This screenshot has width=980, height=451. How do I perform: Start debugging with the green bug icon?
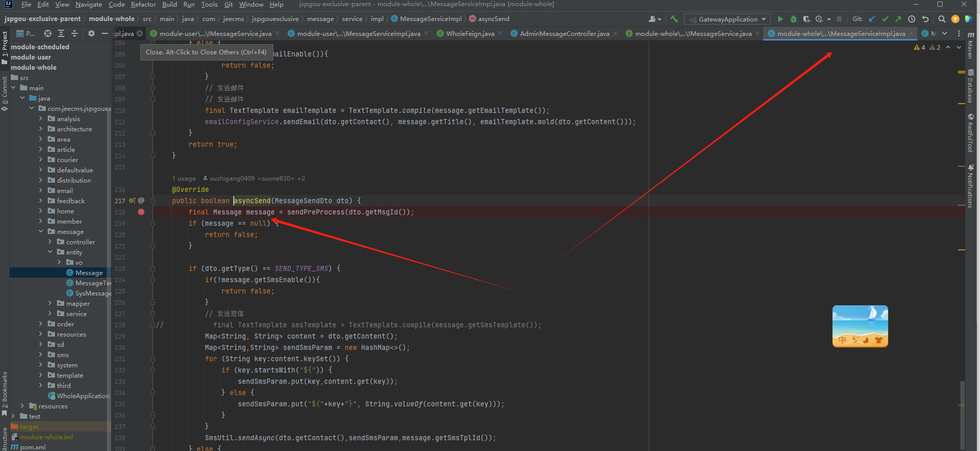[794, 19]
